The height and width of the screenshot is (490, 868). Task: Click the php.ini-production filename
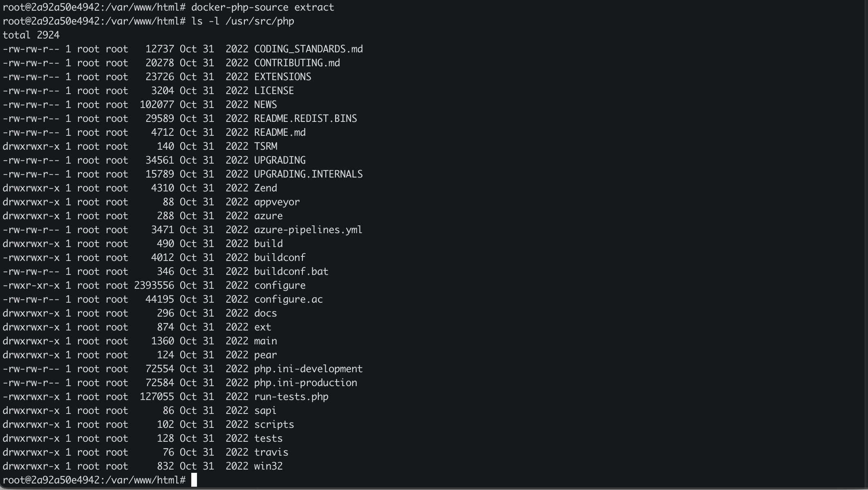pos(305,383)
